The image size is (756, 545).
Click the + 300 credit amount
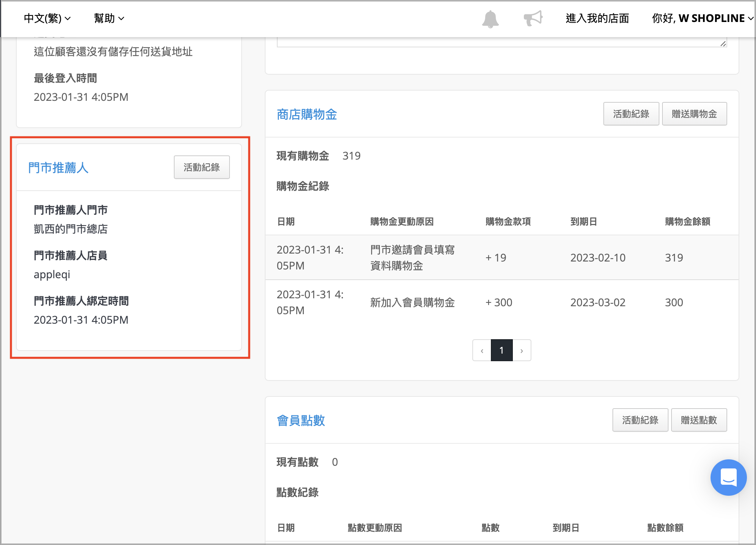click(499, 302)
